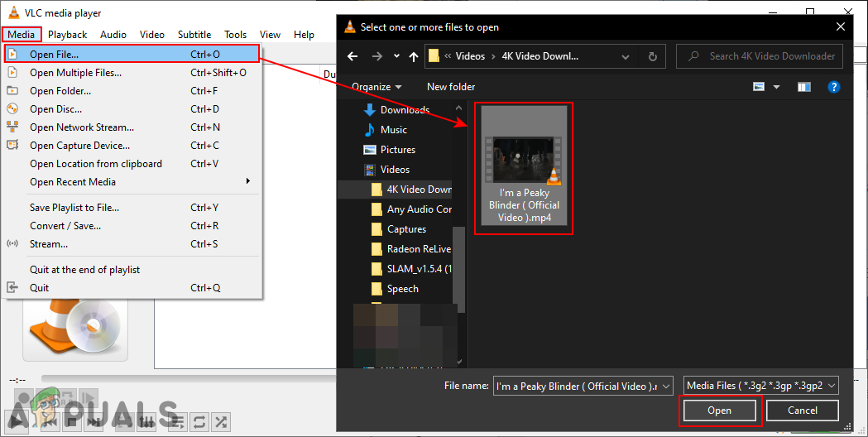Choose Open Network Stream...
Viewport: 868px width, 437px height.
pyautogui.click(x=132, y=127)
